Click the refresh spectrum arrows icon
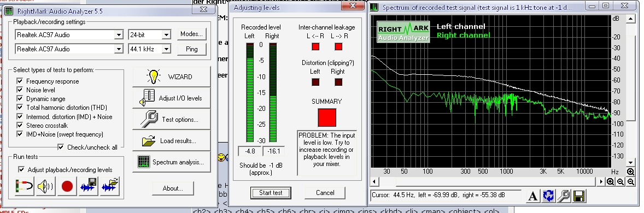644x213 pixels. pos(549,196)
